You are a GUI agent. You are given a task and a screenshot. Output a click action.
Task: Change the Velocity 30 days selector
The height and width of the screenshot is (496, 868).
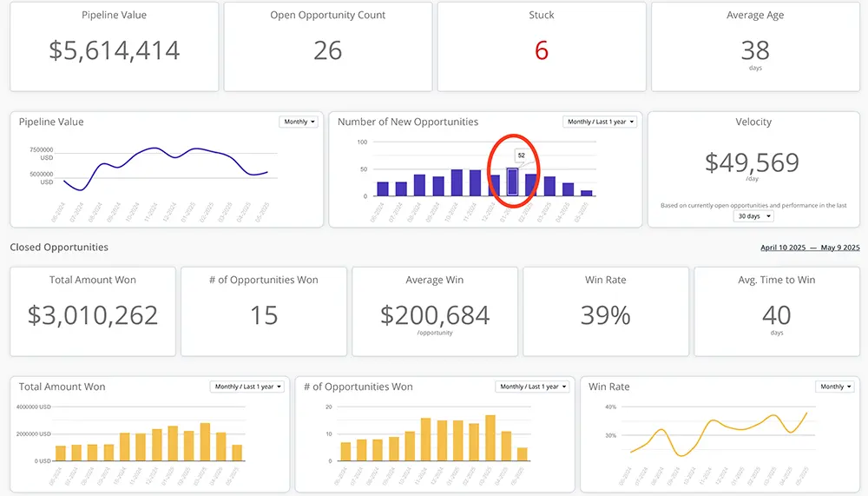[x=753, y=216]
